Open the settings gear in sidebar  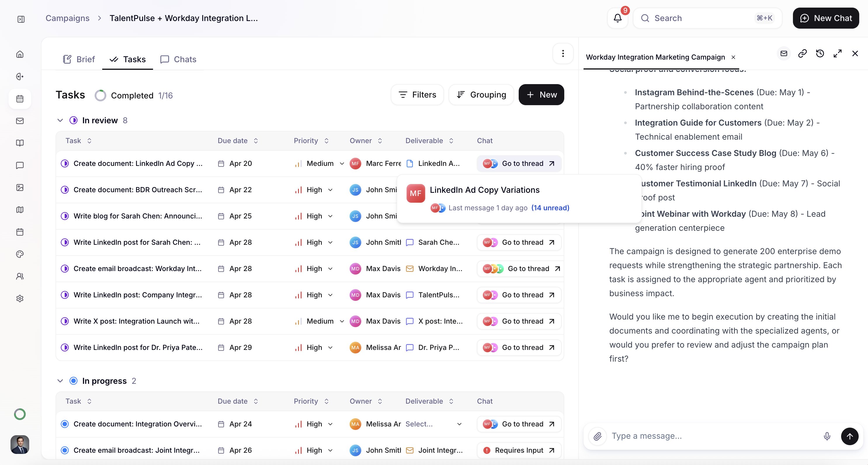20,299
